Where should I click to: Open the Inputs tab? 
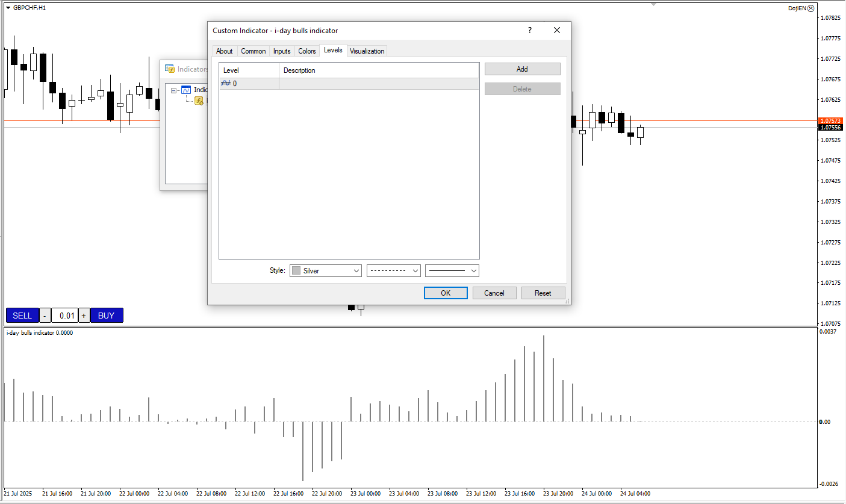coord(282,51)
